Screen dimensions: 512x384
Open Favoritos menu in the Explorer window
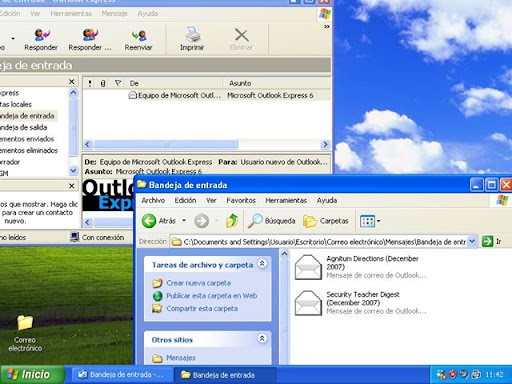(241, 200)
